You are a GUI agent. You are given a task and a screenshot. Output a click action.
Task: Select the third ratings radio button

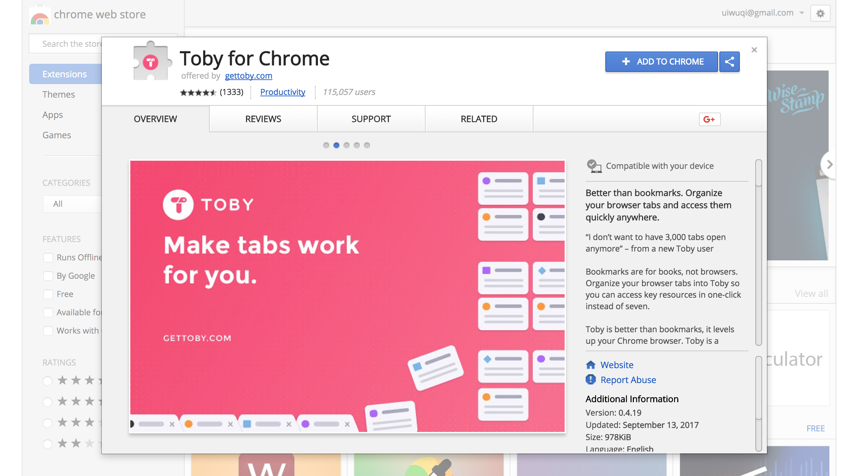click(x=48, y=423)
